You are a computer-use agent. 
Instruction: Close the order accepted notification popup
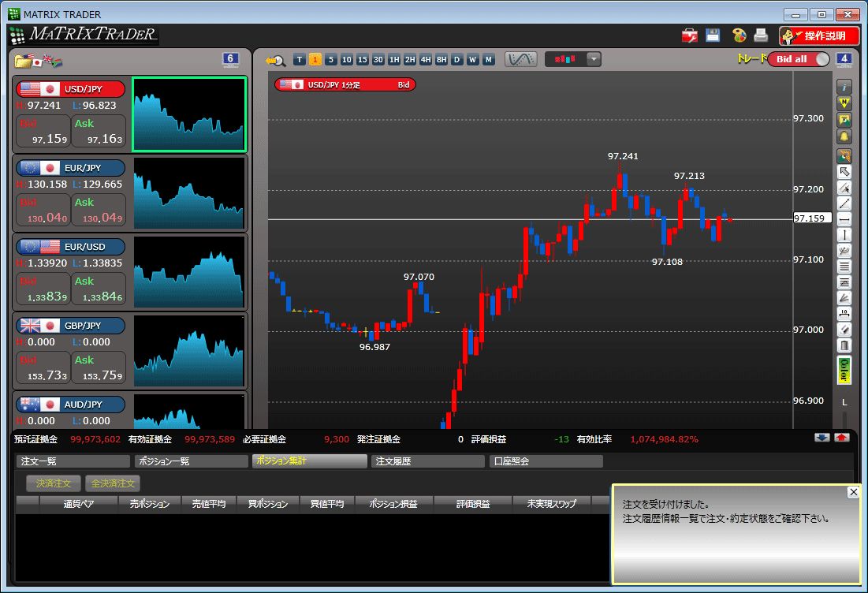point(853,492)
